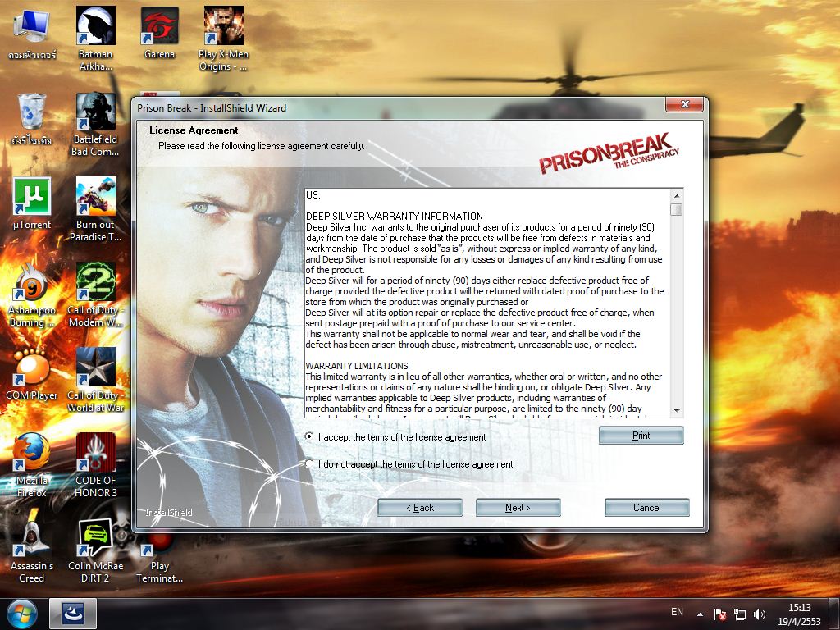Launch Colin McRae DiRT 2 shortcut
Image resolution: width=840 pixels, height=630 pixels.
tap(95, 550)
